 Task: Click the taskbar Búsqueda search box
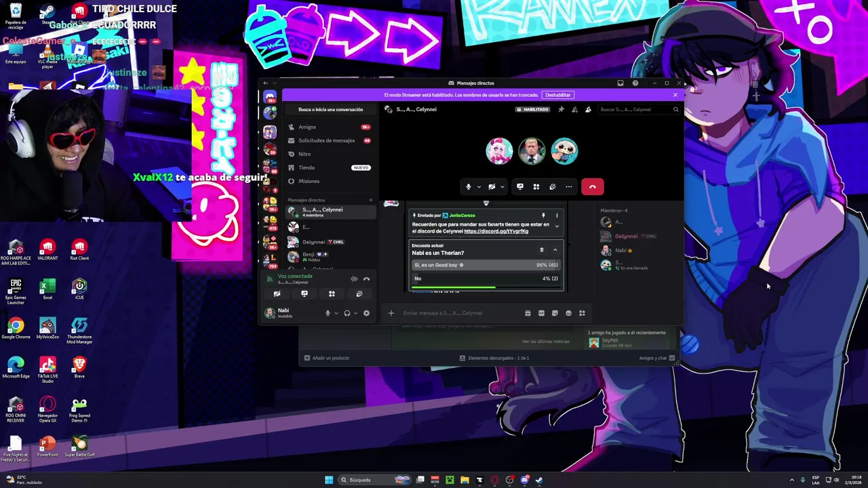[x=375, y=480]
